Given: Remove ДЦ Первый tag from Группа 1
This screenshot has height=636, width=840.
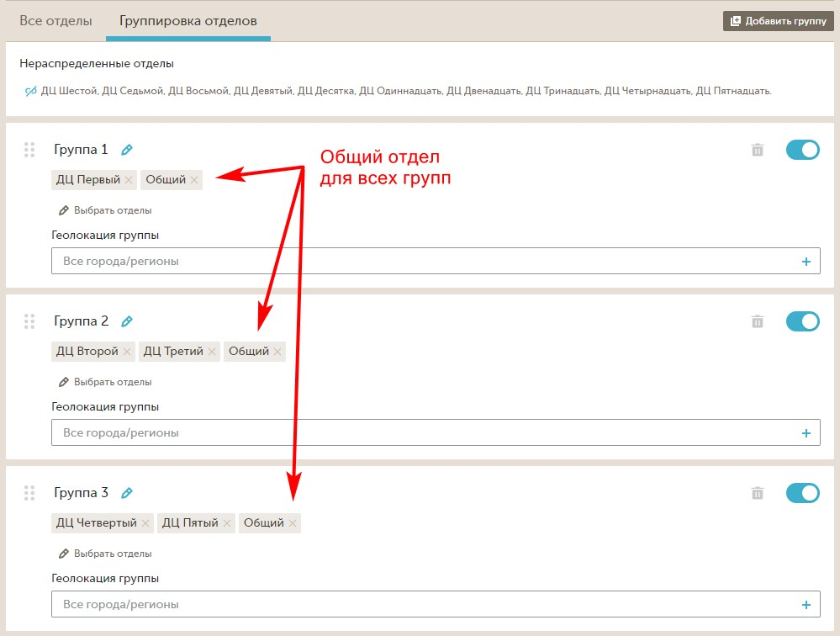Looking at the screenshot, I should pyautogui.click(x=129, y=180).
